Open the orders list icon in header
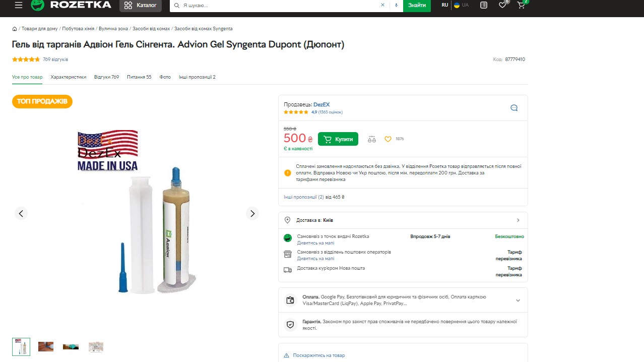Image resolution: width=644 pixels, height=362 pixels. [x=484, y=5]
